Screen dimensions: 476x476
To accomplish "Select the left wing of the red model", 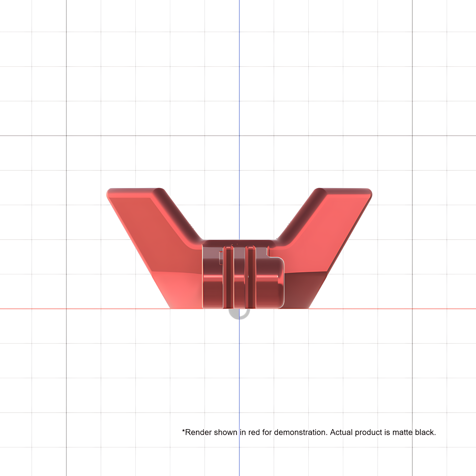I will [155, 248].
